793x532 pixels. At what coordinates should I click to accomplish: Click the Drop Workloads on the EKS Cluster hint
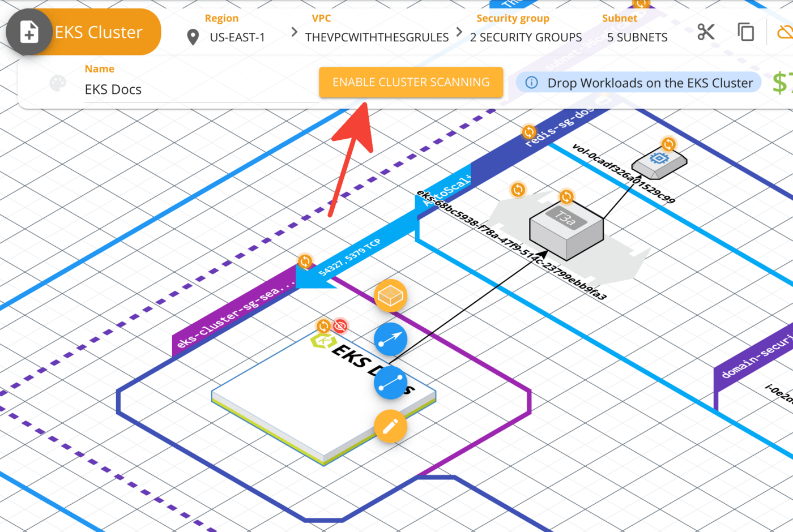638,83
